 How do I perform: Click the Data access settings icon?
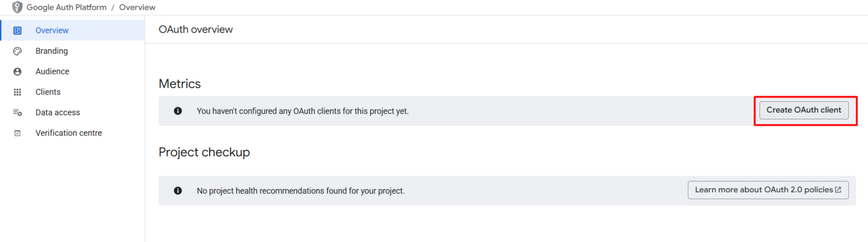[18, 113]
